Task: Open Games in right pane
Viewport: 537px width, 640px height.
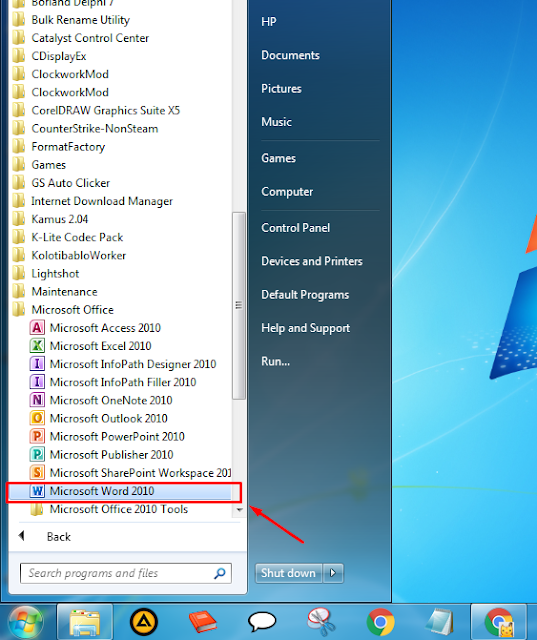Action: point(278,158)
